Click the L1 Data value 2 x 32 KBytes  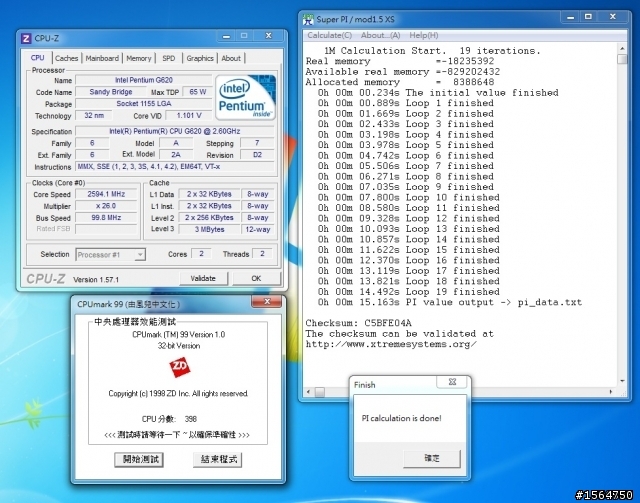[209, 194]
